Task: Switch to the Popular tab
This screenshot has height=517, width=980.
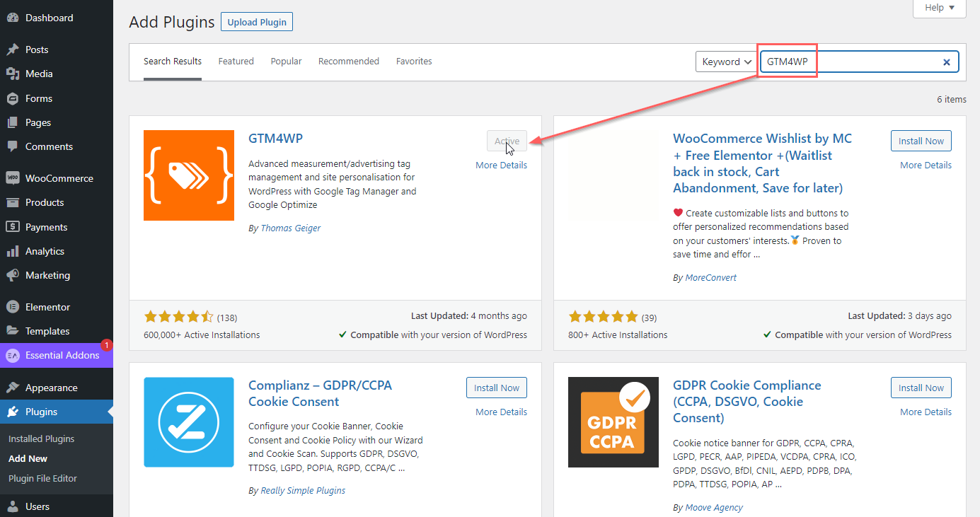Action: point(286,62)
